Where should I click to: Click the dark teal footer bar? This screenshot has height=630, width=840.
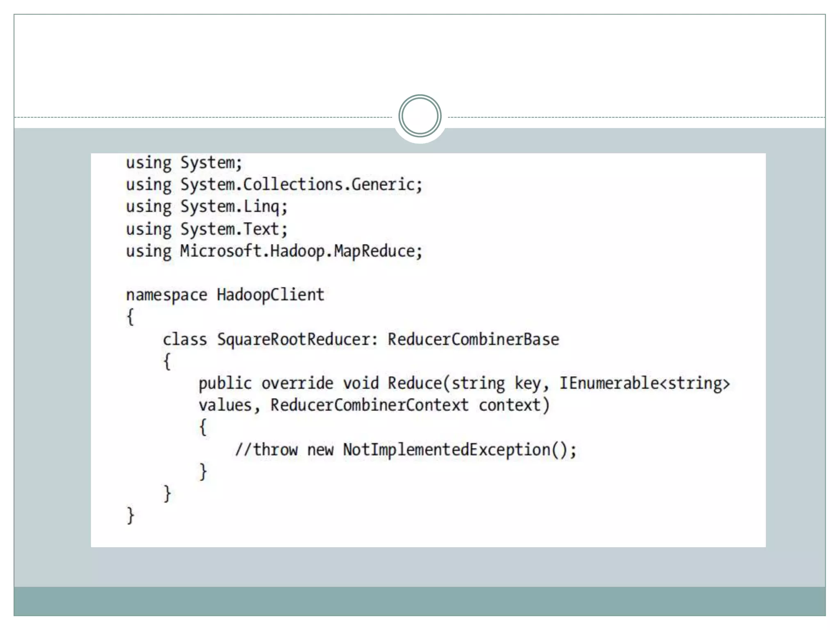click(420, 601)
